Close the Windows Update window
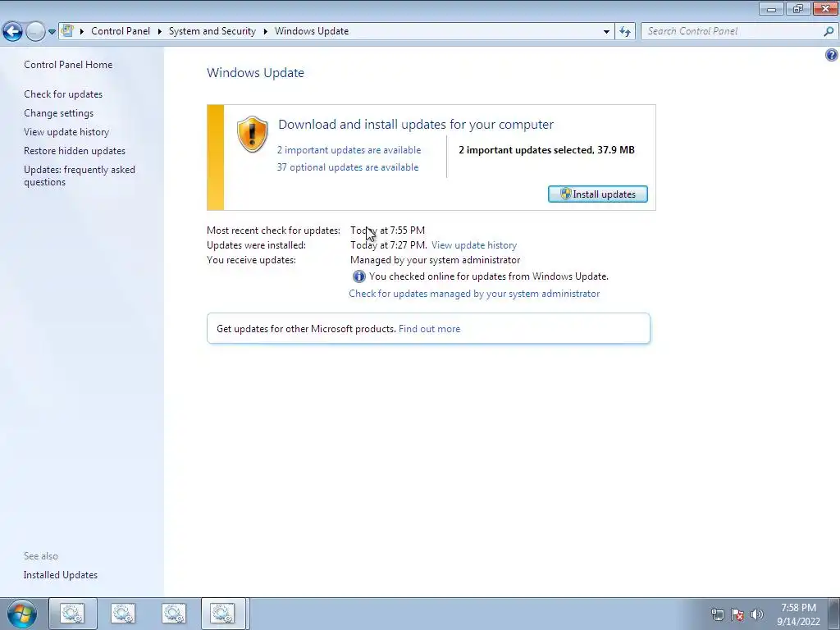This screenshot has height=630, width=840. coord(825,8)
